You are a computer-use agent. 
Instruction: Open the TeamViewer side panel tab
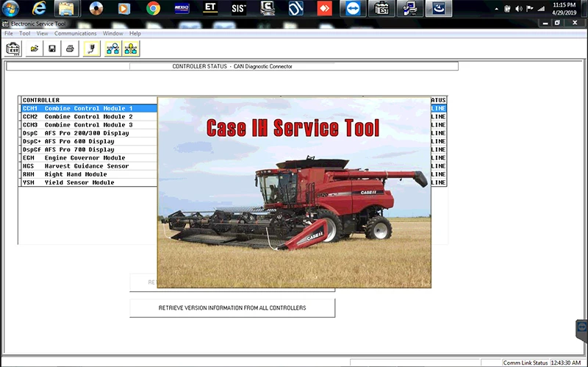point(582,332)
